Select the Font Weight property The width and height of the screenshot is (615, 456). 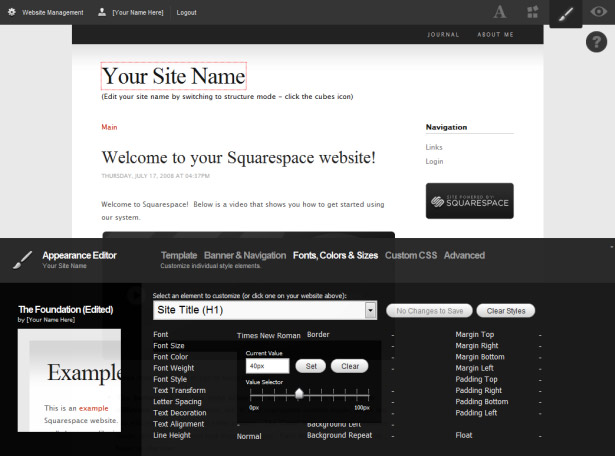[x=174, y=368]
